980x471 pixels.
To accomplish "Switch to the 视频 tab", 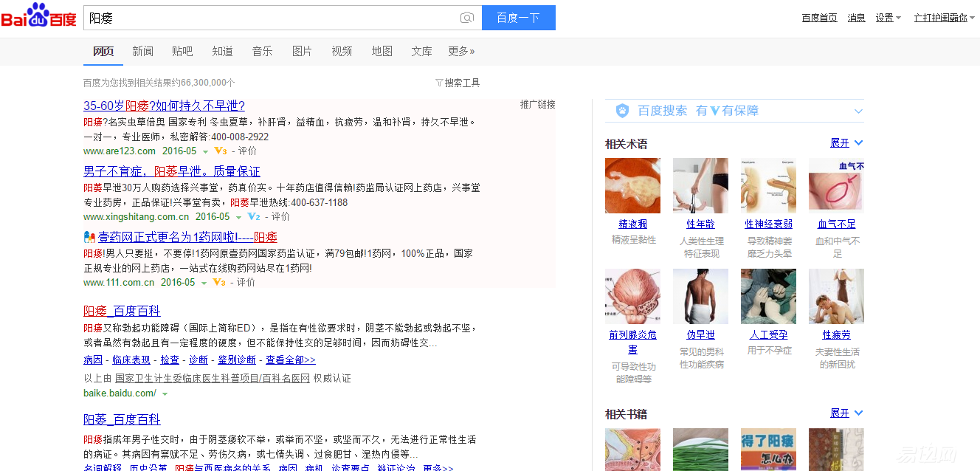I will pos(342,51).
